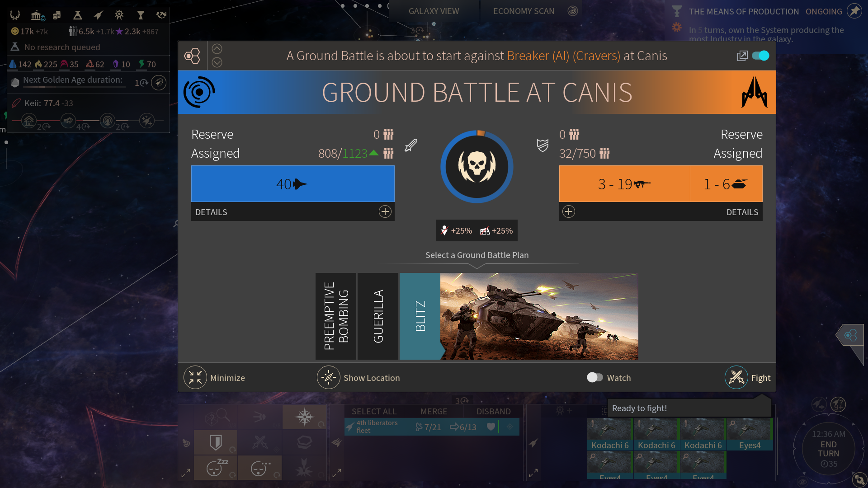
Task: Select the Preemptive Bombing battle plan
Action: [336, 316]
